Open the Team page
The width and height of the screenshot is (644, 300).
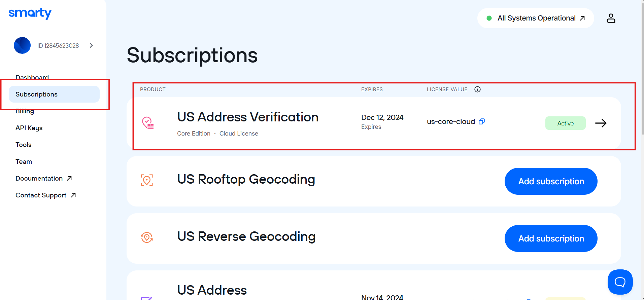[24, 161]
